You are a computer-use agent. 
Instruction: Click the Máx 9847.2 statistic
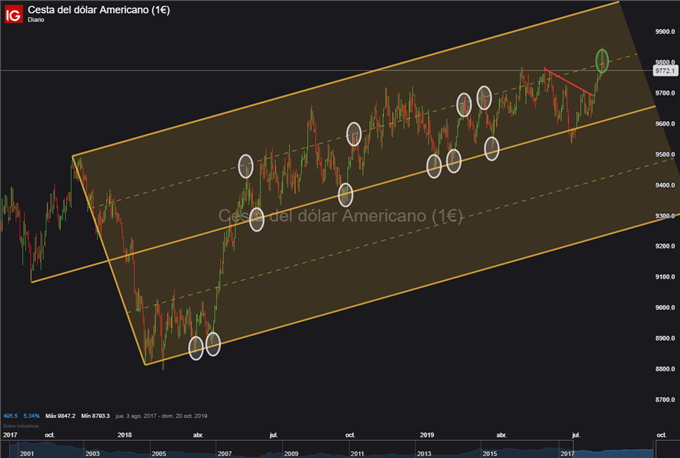pos(60,416)
